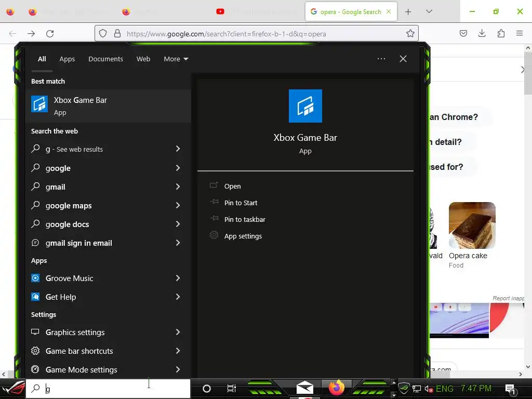This screenshot has height=399, width=532.
Task: Select 'gmail sign in email' suggestion
Action: click(x=79, y=243)
